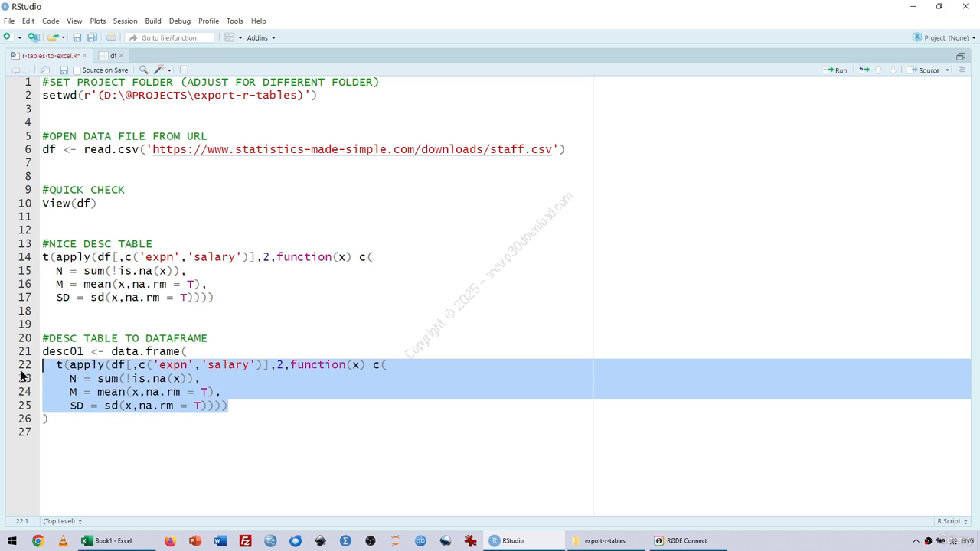Open FileZilla from the taskbar

(x=246, y=541)
